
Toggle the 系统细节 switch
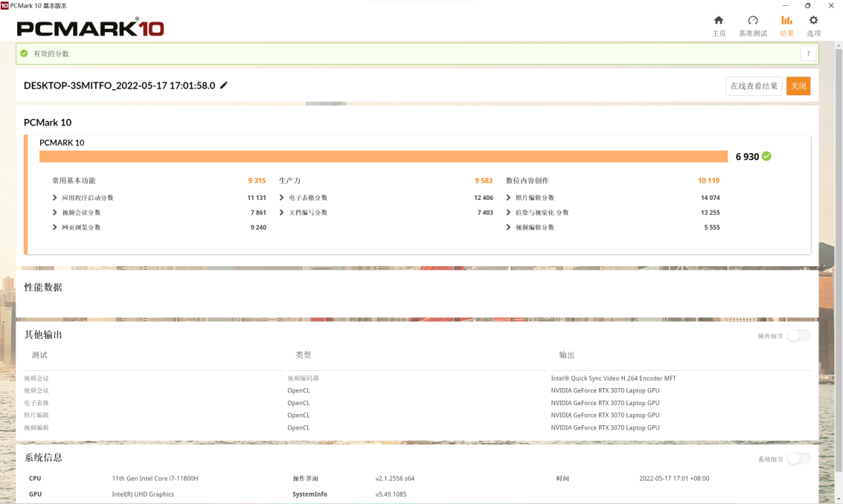(798, 459)
